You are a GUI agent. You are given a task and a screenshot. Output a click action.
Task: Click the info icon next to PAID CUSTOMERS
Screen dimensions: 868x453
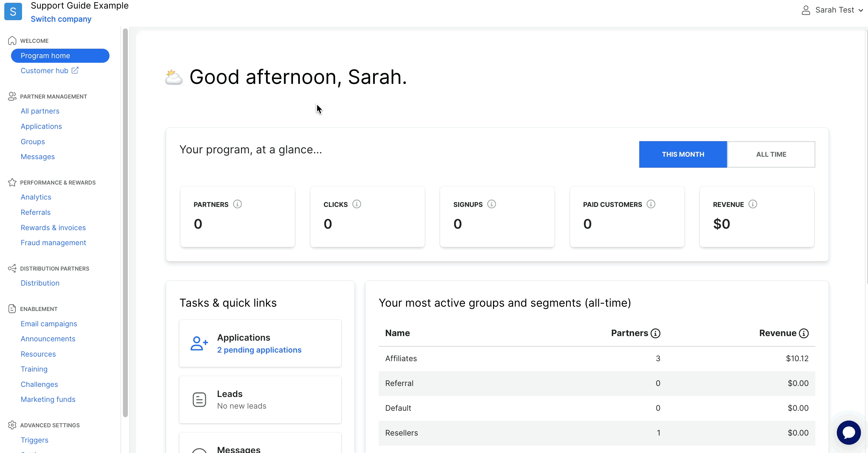651,204
